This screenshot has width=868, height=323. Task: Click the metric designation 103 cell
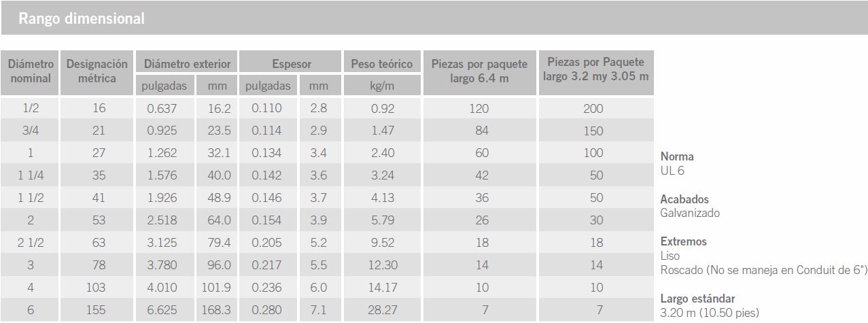coord(97,288)
